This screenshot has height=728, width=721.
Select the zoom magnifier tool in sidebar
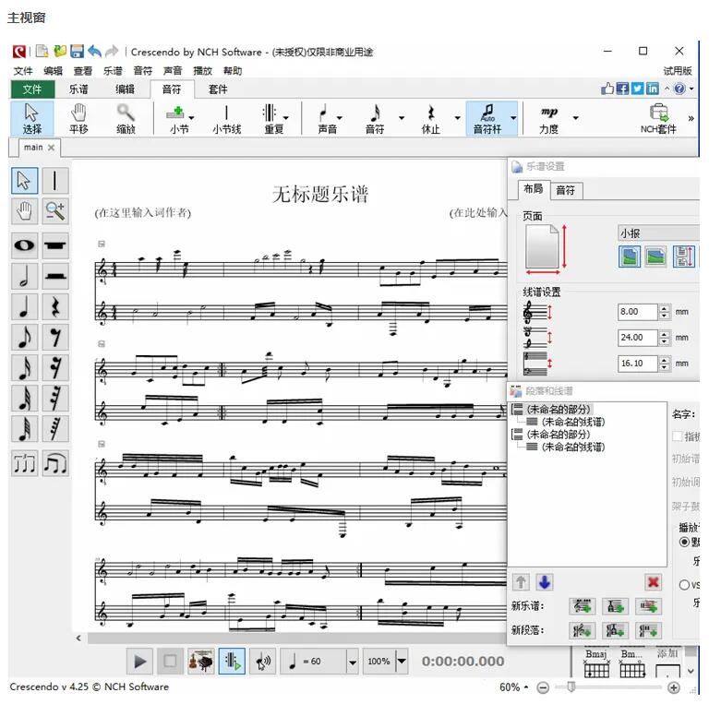click(55, 211)
